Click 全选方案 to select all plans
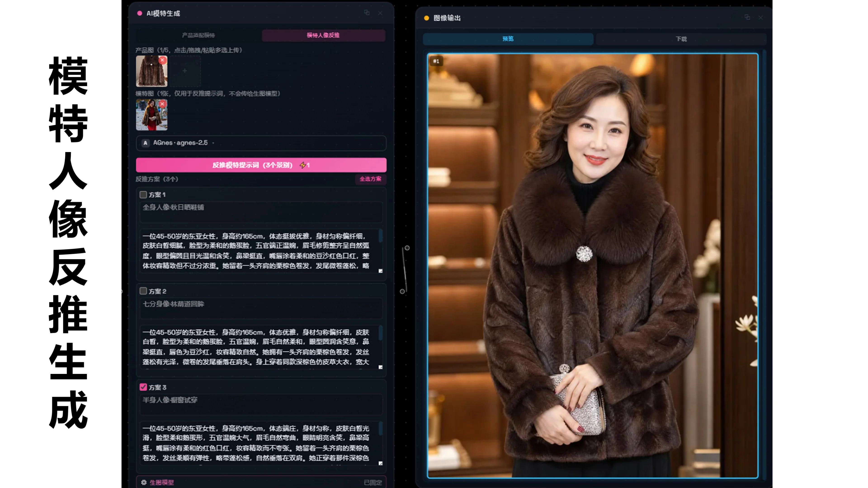 pos(371,179)
